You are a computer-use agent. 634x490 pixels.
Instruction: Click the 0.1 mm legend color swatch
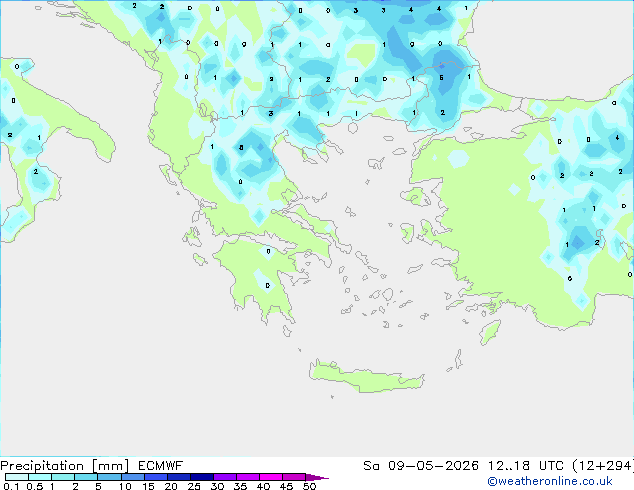pos(17,477)
